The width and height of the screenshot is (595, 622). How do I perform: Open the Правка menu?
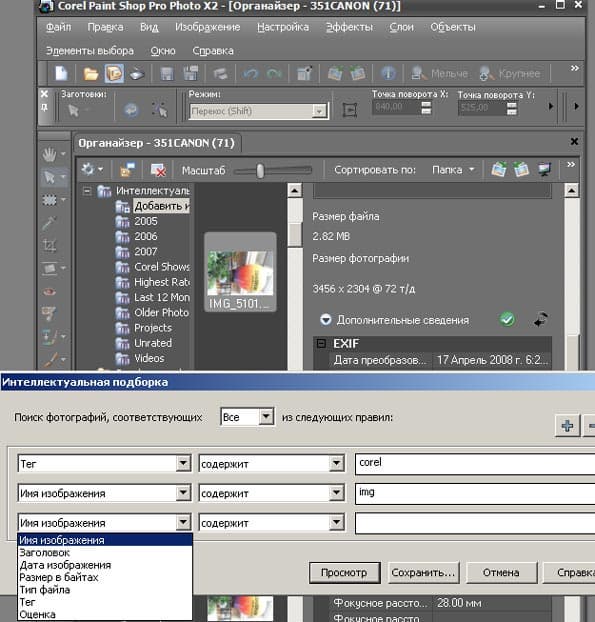[x=105, y=27]
